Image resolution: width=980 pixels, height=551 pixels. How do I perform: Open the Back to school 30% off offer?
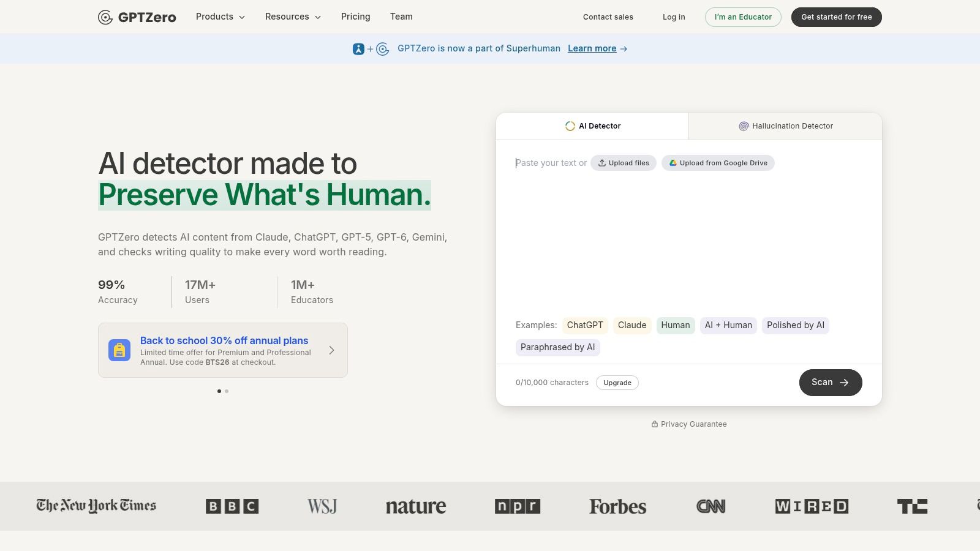click(223, 350)
